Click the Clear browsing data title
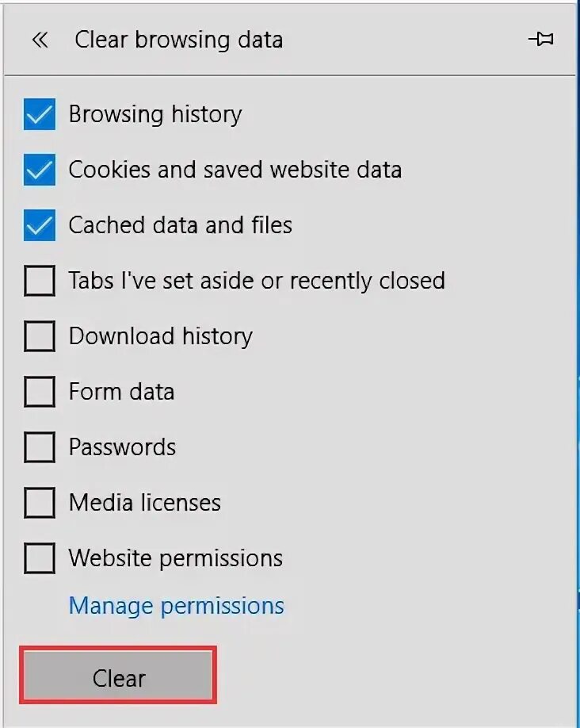580x728 pixels. point(178,40)
